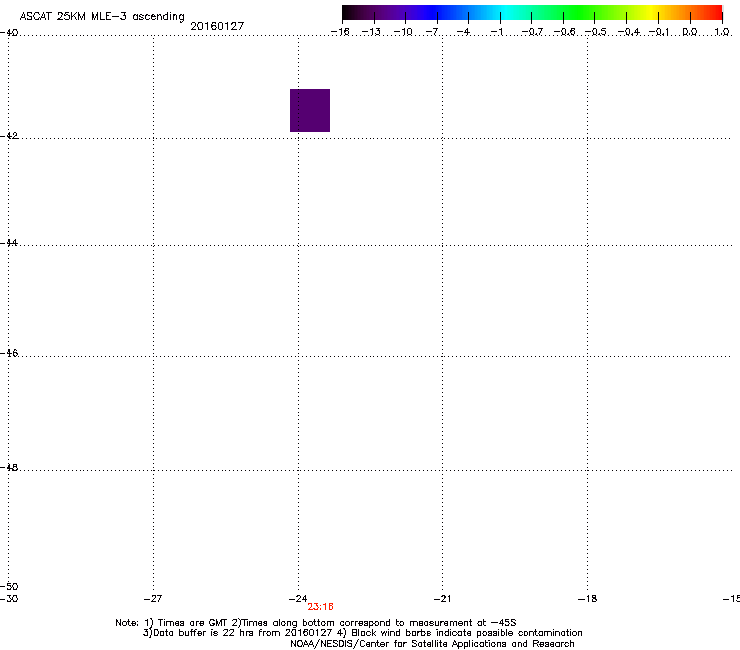Click the colorbar label 1.0
The image size is (740, 650).
pos(722,32)
